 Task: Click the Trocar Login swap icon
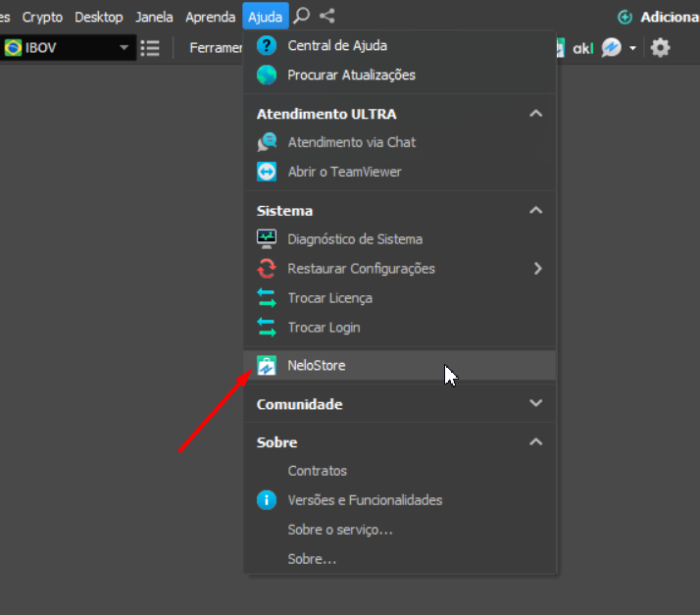(267, 328)
